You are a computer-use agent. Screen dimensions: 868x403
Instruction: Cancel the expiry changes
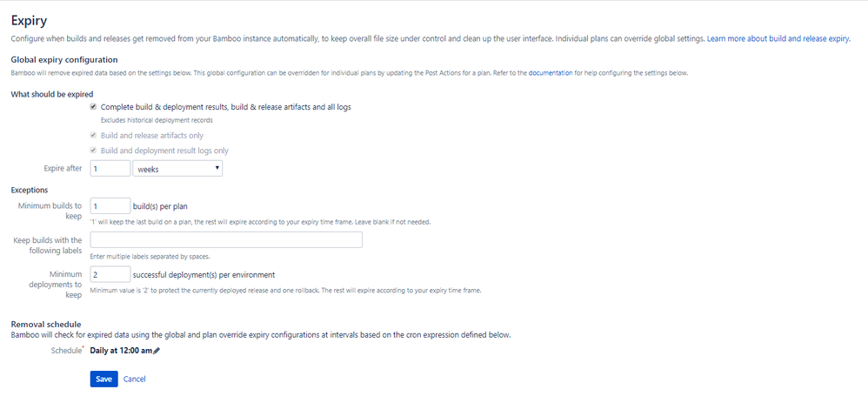pyautogui.click(x=135, y=379)
